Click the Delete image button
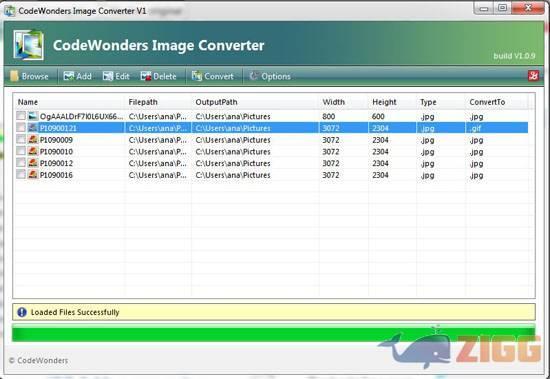The width and height of the screenshot is (550, 379). 158,76
